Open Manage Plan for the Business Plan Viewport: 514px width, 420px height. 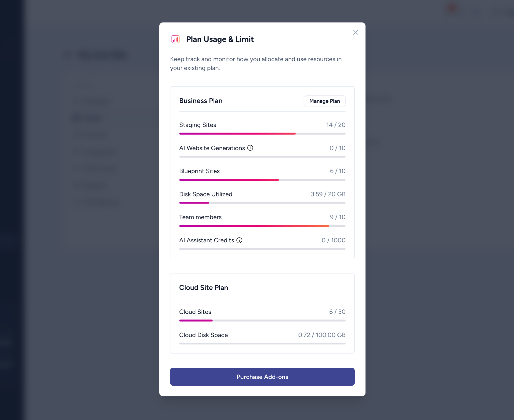[324, 101]
